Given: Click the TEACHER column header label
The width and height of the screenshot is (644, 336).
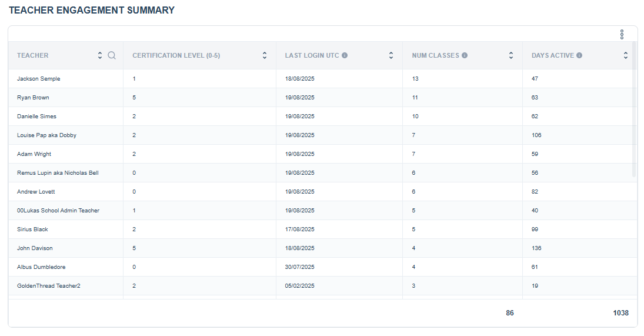Looking at the screenshot, I should [32, 55].
